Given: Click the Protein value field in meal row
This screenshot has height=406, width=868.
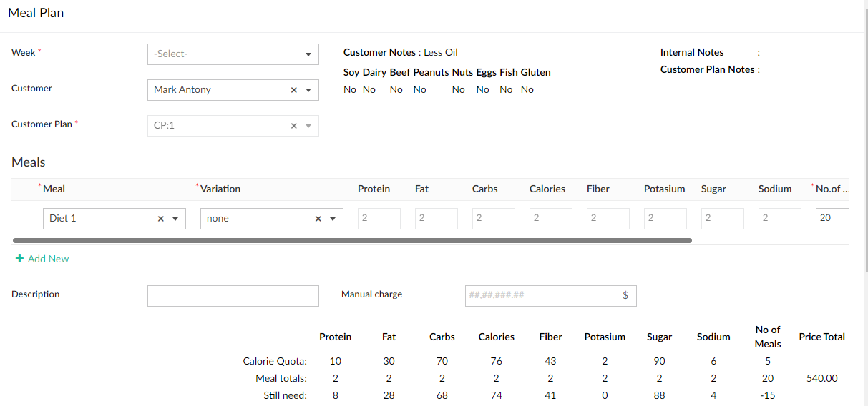Looking at the screenshot, I should tap(379, 219).
